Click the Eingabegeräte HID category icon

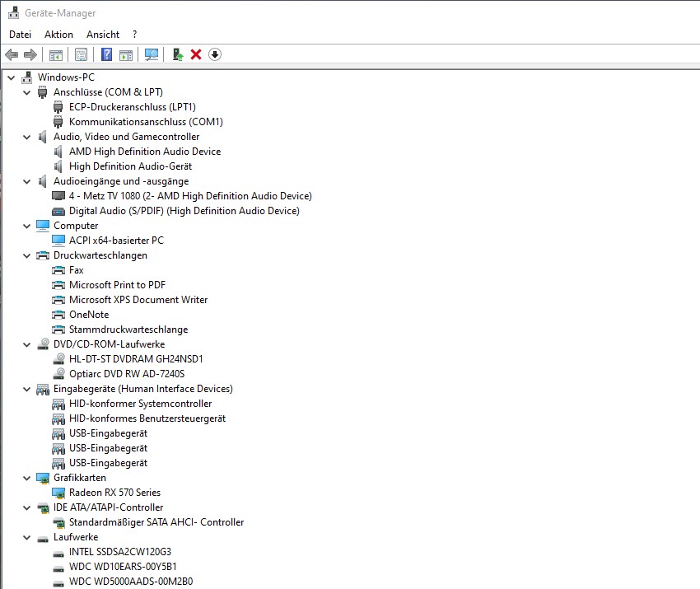[42, 390]
